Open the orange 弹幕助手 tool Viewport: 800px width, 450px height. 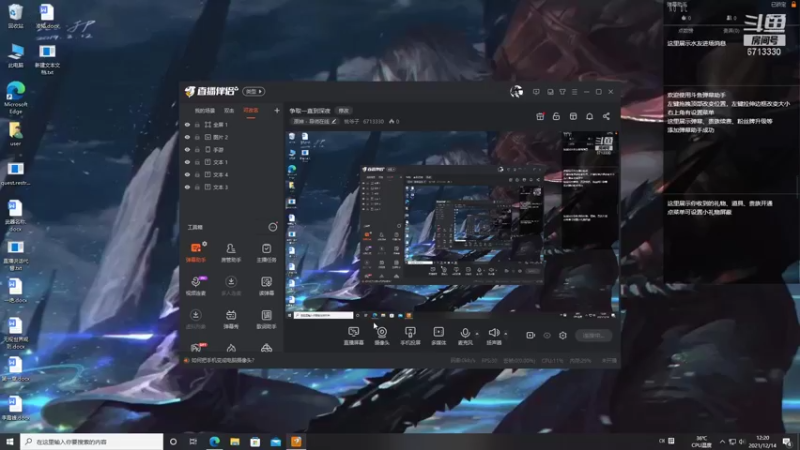pyautogui.click(x=195, y=253)
